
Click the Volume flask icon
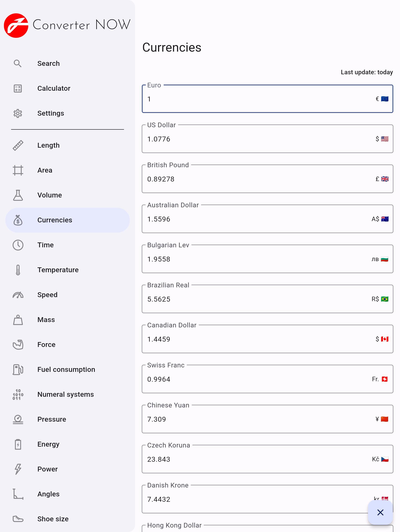[18, 195]
